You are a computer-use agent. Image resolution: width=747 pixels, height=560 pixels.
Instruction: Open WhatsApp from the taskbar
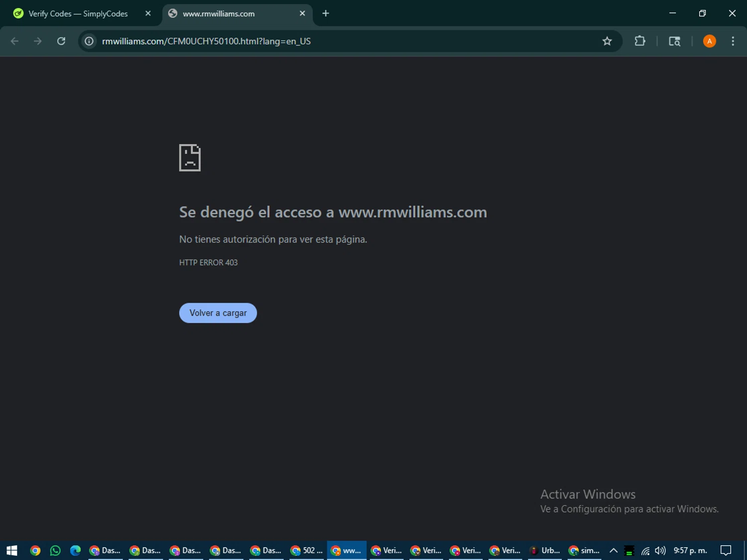(55, 550)
